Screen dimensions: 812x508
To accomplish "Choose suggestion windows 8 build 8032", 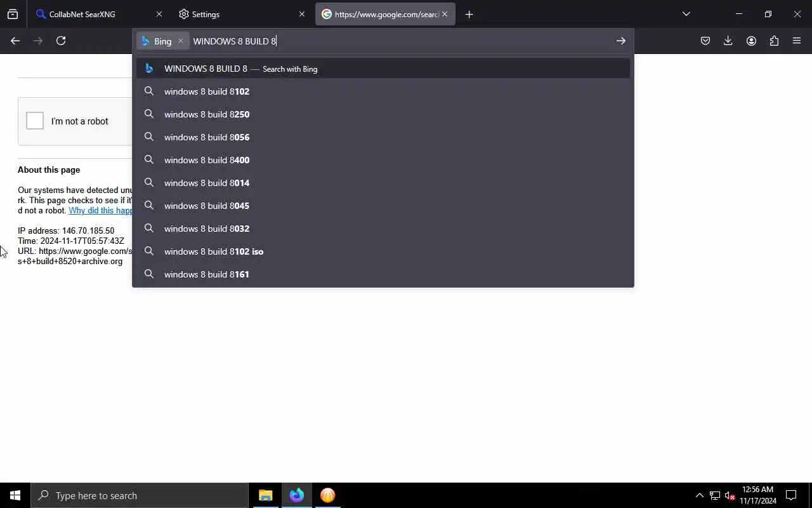I will pos(383,229).
